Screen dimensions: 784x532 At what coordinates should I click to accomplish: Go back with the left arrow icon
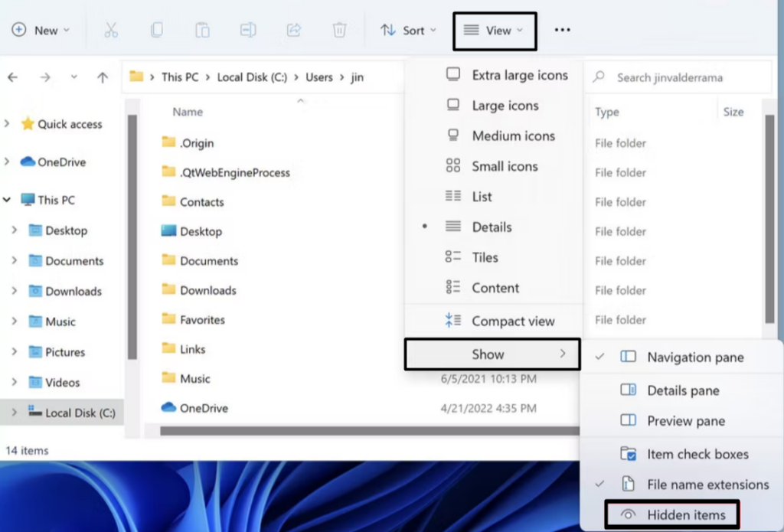(x=13, y=77)
